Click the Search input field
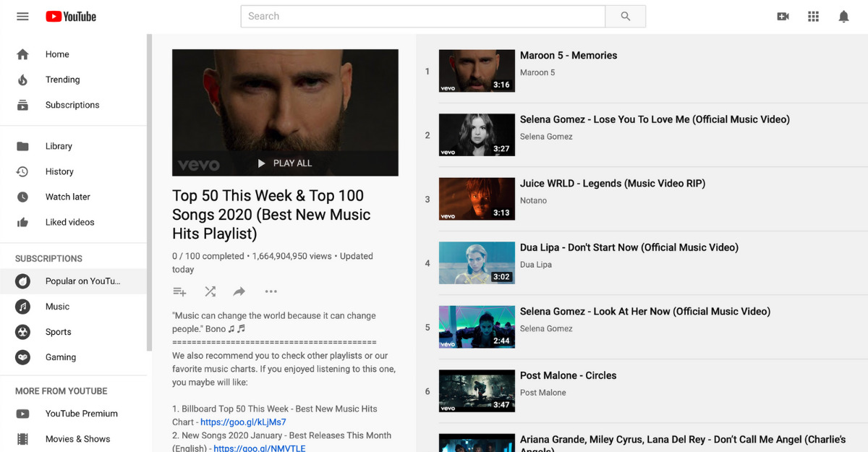868x452 pixels. coord(423,16)
